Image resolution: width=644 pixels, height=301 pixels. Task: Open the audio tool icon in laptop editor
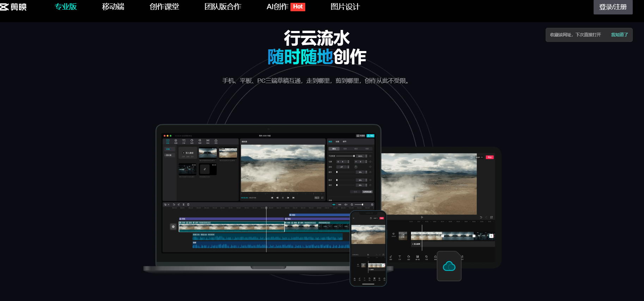click(176, 141)
